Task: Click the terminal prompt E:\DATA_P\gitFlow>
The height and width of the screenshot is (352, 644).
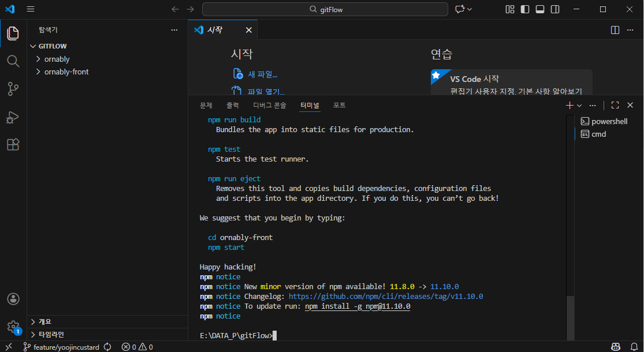Action: [x=236, y=336]
